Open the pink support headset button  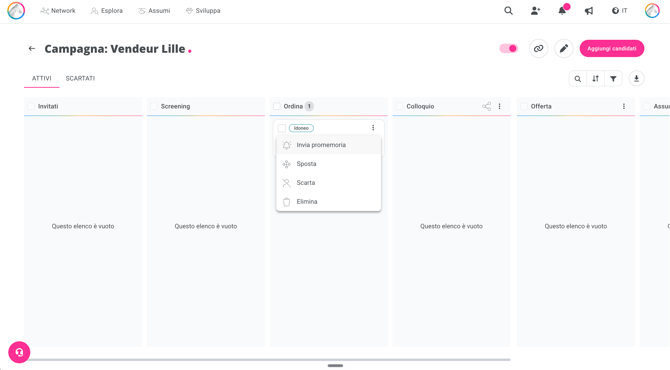pyautogui.click(x=19, y=352)
